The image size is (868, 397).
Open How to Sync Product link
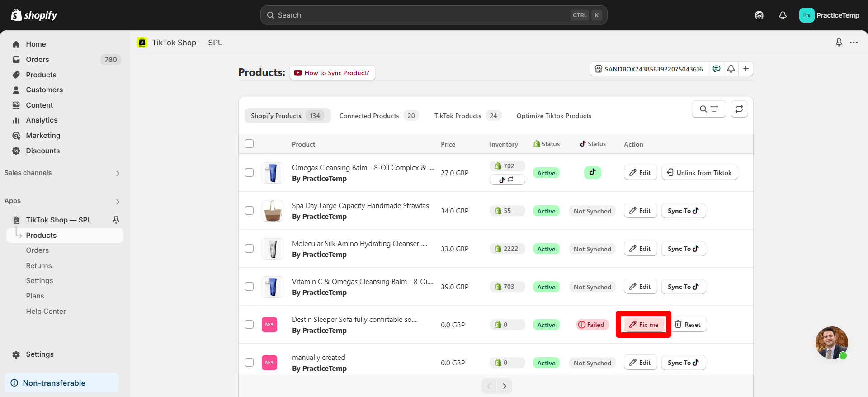pyautogui.click(x=332, y=73)
